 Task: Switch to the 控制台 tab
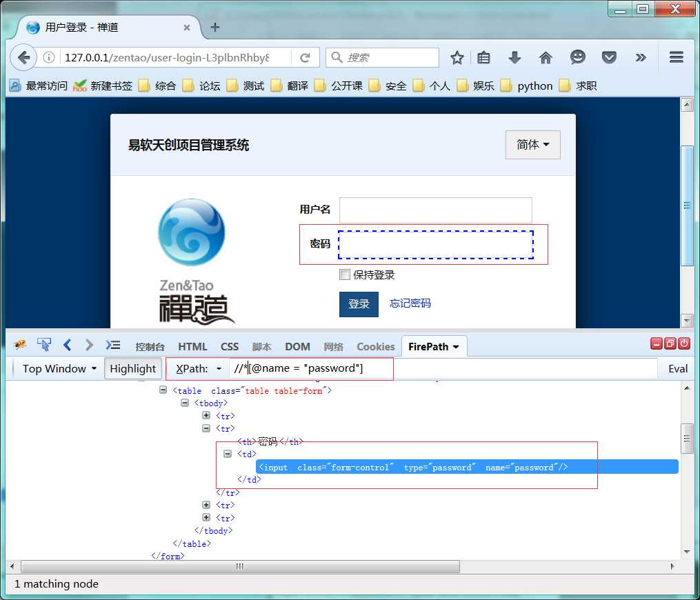point(150,347)
